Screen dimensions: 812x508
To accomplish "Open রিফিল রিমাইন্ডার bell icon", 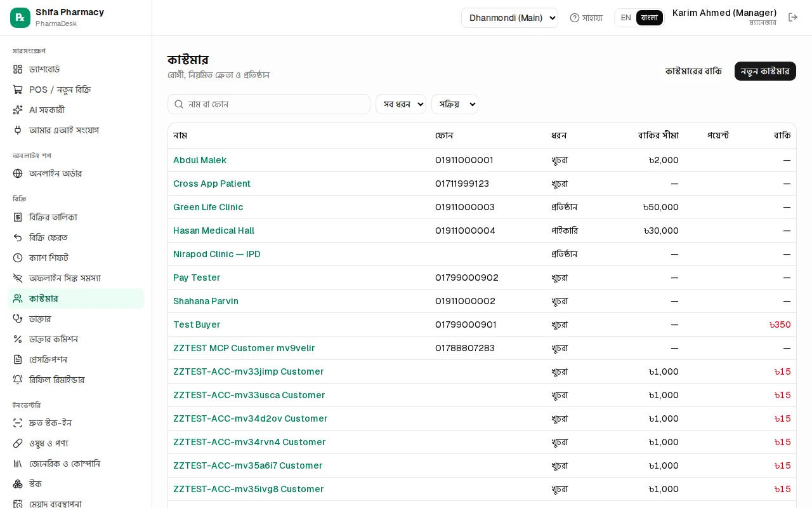I will (x=18, y=380).
